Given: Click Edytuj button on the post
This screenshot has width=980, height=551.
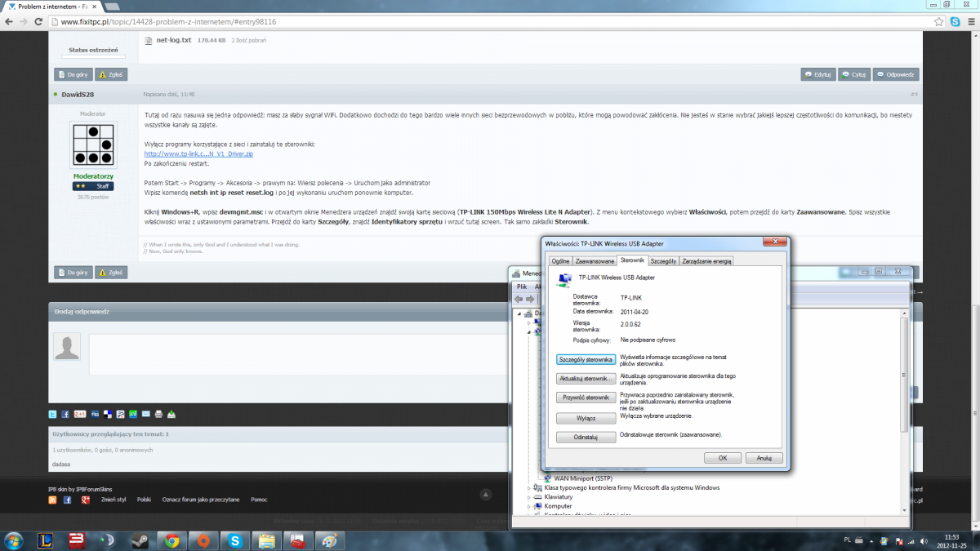Looking at the screenshot, I should tap(818, 74).
